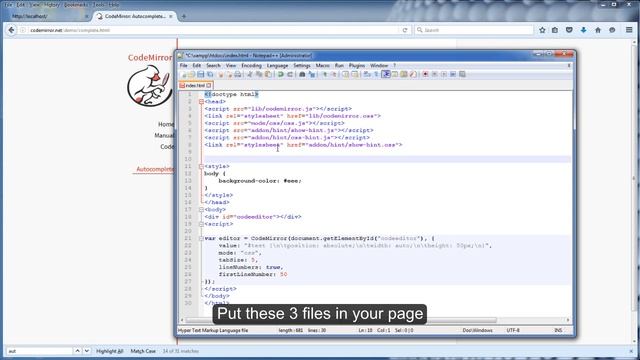Show bookmarks list icon in Firefox toolbar

pyautogui.click(x=555, y=30)
